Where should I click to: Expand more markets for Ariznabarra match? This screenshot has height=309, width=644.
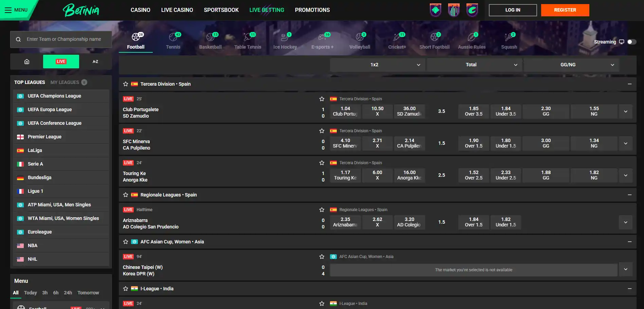(x=626, y=222)
